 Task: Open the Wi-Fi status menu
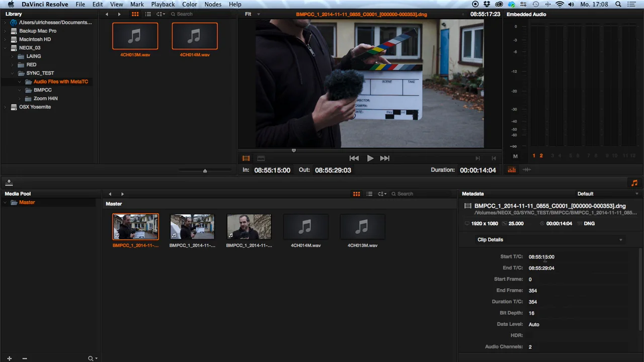tap(559, 4)
